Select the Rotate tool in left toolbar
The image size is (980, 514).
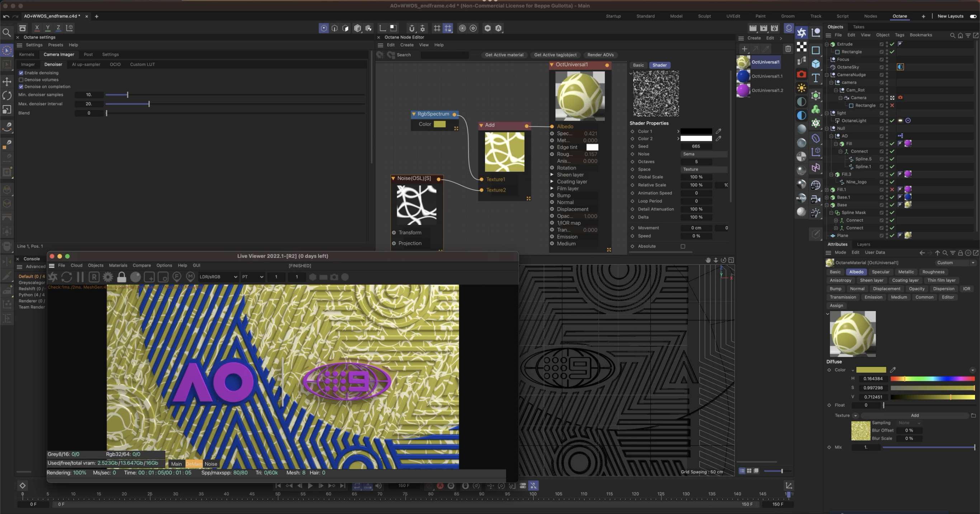(x=7, y=95)
